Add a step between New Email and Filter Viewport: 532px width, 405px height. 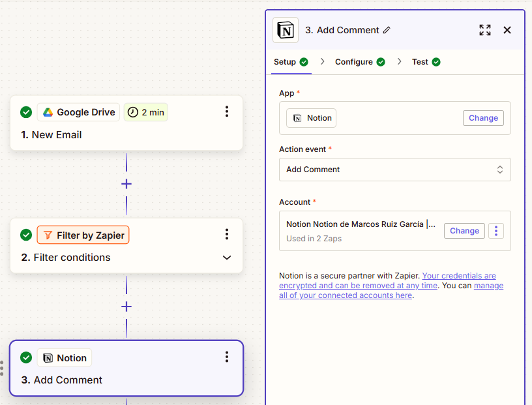(x=126, y=184)
